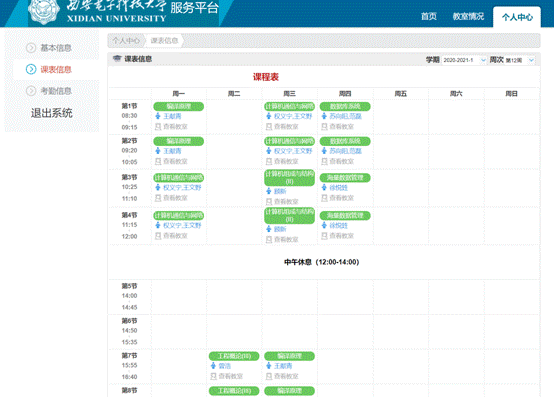
Task: Click 数据库系统 badge in Thursday 第1节
Action: tap(345, 106)
